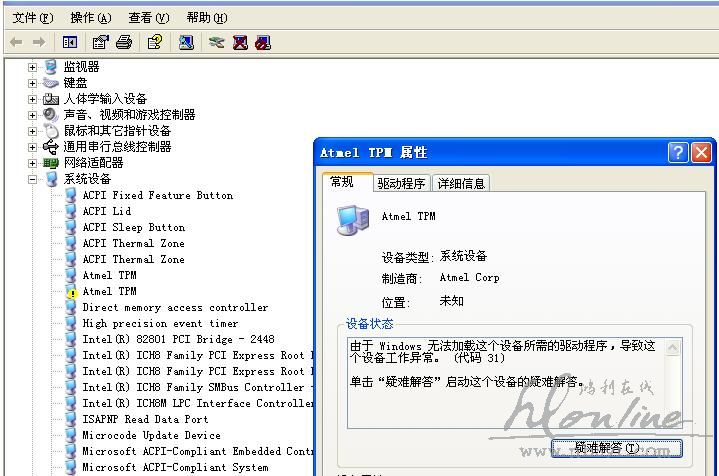Open the 文件(F) menu
Viewport: 719px width, 476px height.
33,18
